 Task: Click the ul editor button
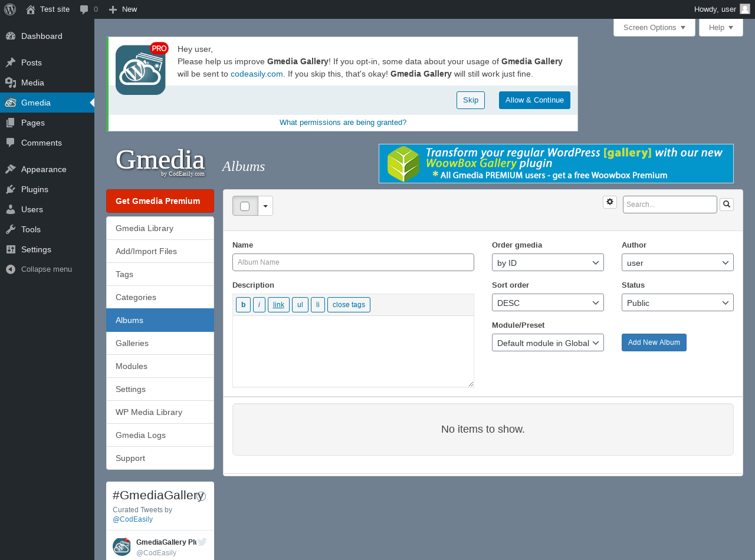(x=300, y=305)
